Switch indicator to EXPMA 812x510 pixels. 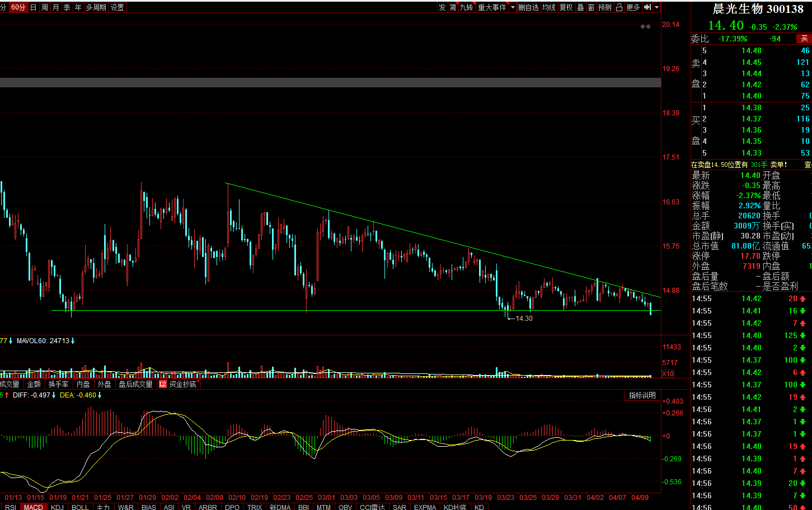(x=425, y=507)
